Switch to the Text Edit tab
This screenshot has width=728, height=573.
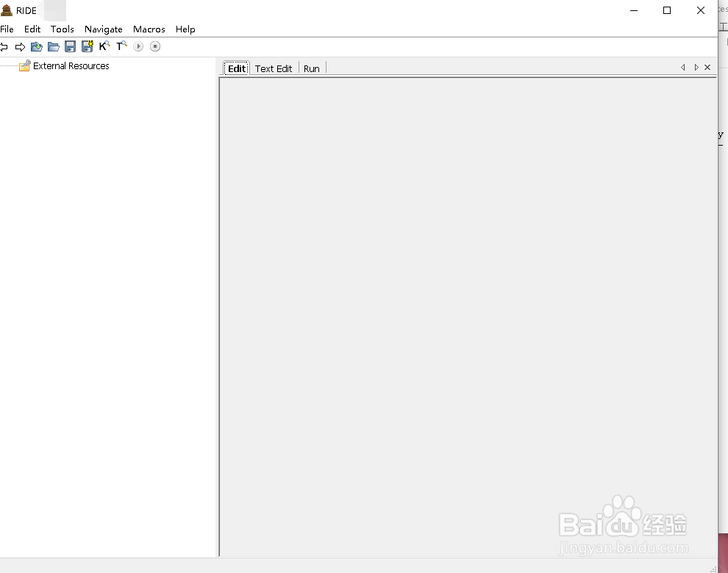coord(274,68)
